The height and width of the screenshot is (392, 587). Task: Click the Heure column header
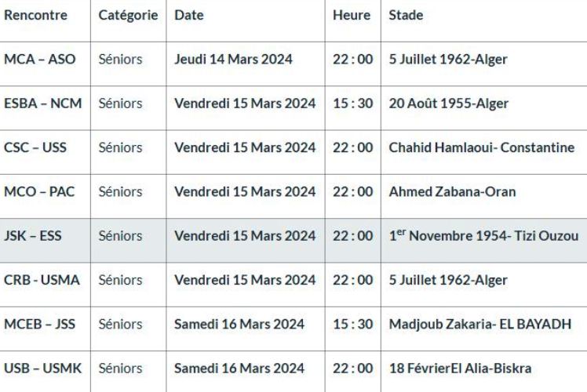(352, 16)
